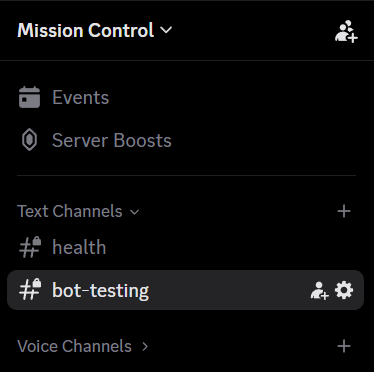The height and width of the screenshot is (372, 374).
Task: Click the Voice Channels category label
Action: pyautogui.click(x=74, y=346)
